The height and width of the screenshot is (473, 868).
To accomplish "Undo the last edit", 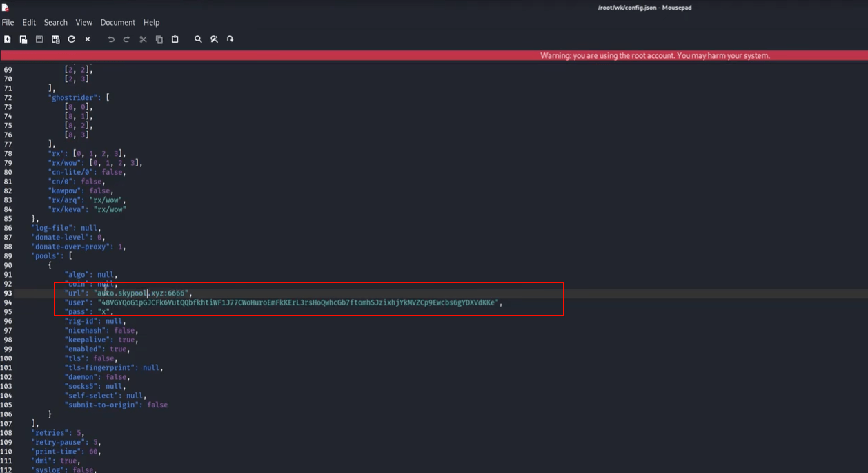I will pos(110,39).
